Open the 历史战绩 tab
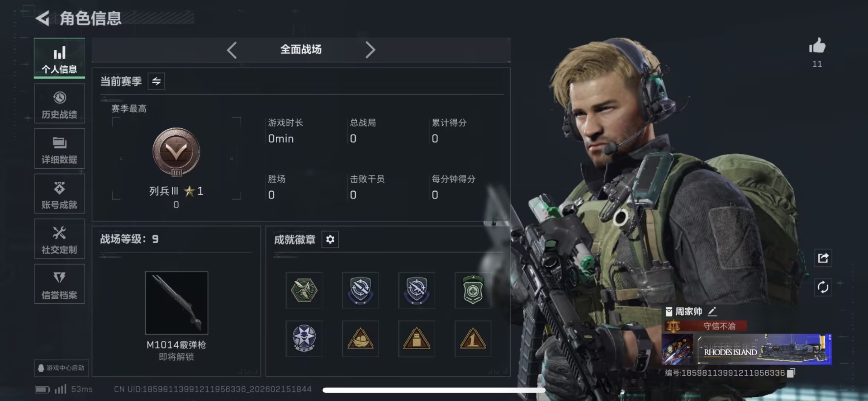Image resolution: width=868 pixels, height=401 pixels. [59, 104]
